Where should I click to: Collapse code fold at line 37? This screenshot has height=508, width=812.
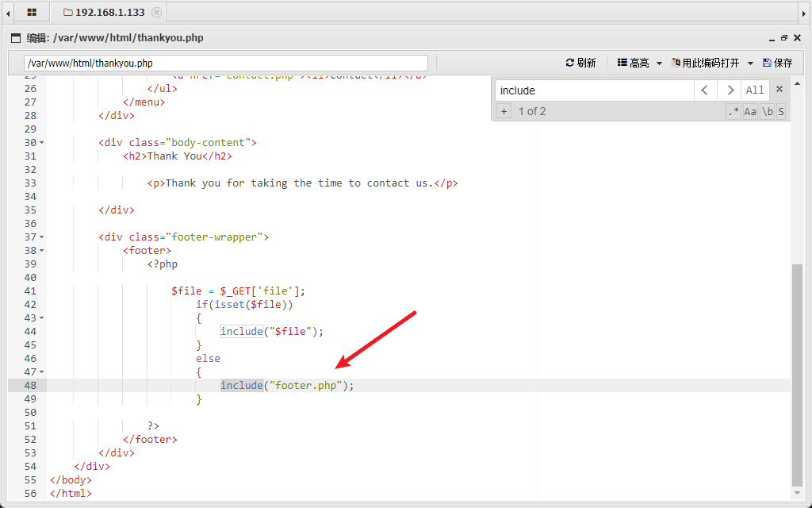[x=42, y=237]
